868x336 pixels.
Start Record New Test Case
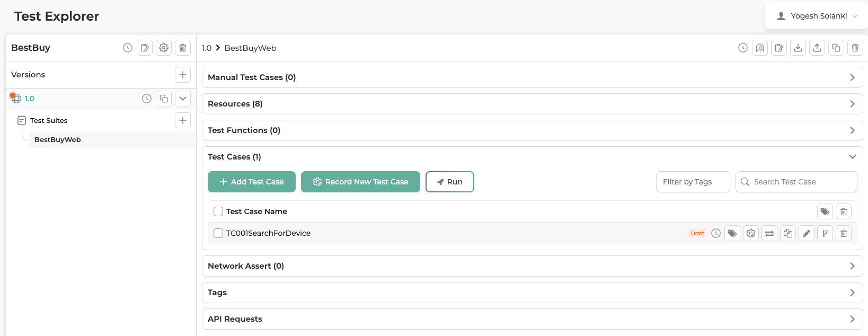360,182
